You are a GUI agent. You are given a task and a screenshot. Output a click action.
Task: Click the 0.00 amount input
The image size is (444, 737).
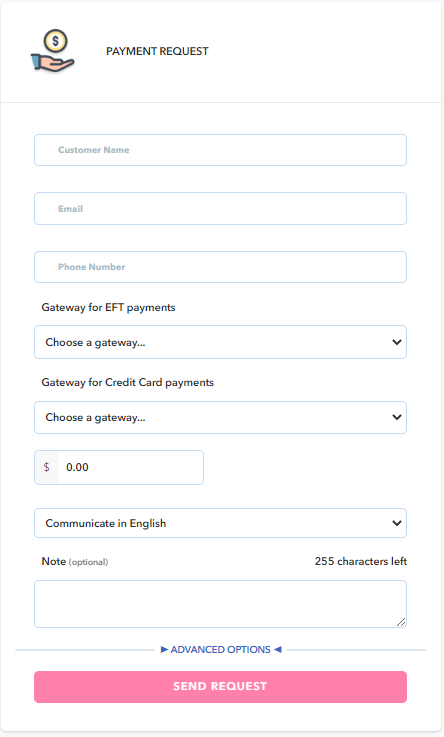pyautogui.click(x=130, y=467)
